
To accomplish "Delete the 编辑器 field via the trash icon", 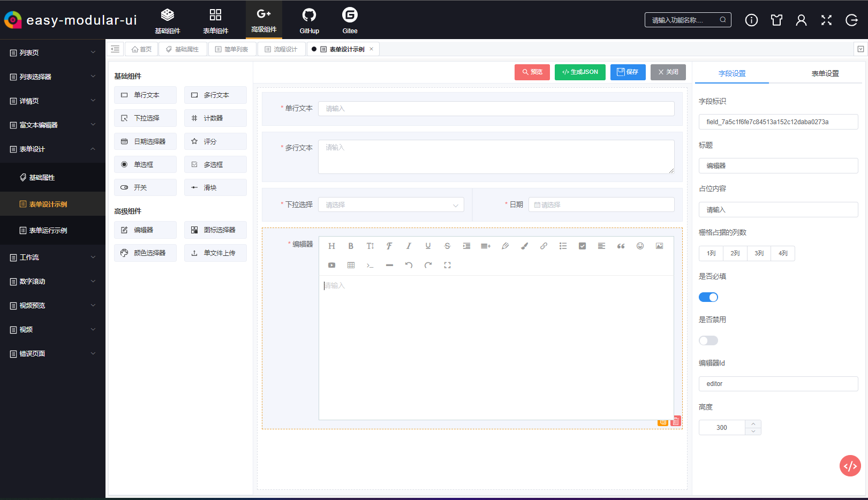I will tap(675, 421).
